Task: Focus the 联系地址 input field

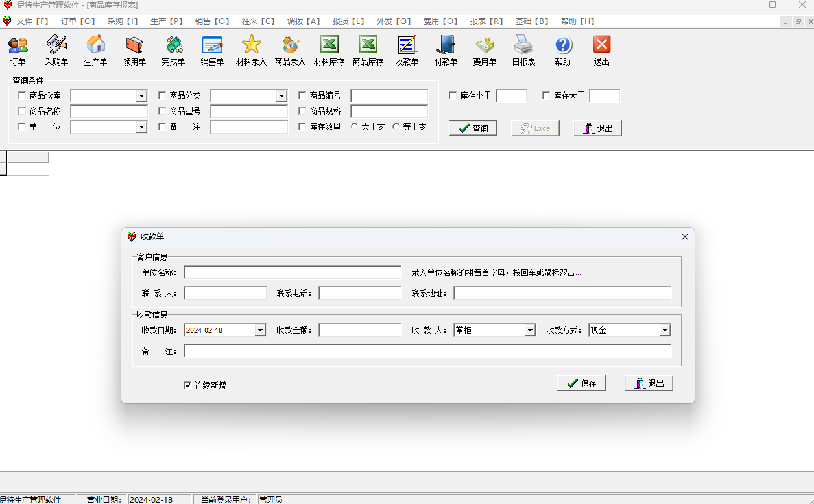Action: [x=562, y=293]
